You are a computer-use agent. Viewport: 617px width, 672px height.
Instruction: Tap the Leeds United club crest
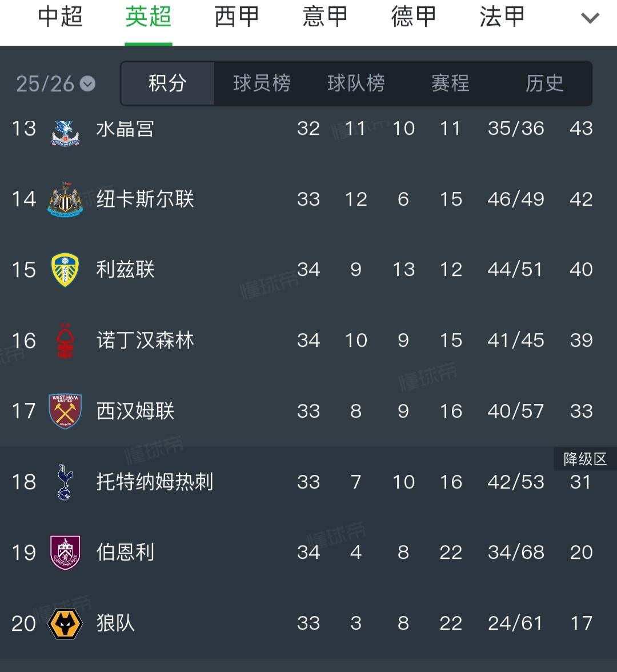pos(65,270)
